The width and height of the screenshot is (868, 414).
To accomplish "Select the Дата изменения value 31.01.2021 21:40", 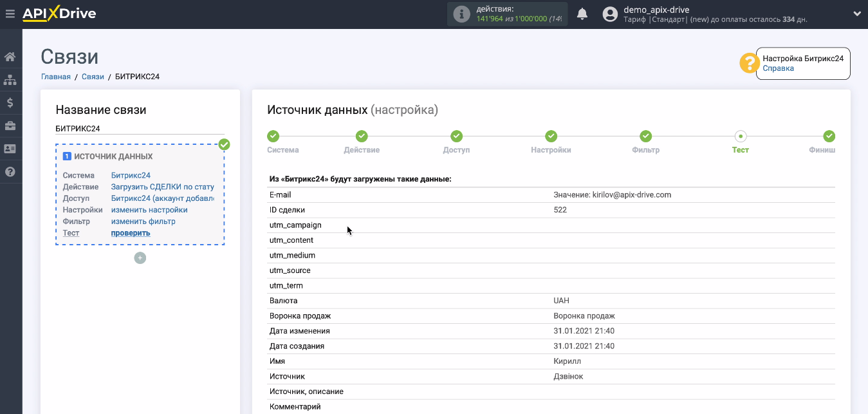I will pyautogui.click(x=584, y=331).
